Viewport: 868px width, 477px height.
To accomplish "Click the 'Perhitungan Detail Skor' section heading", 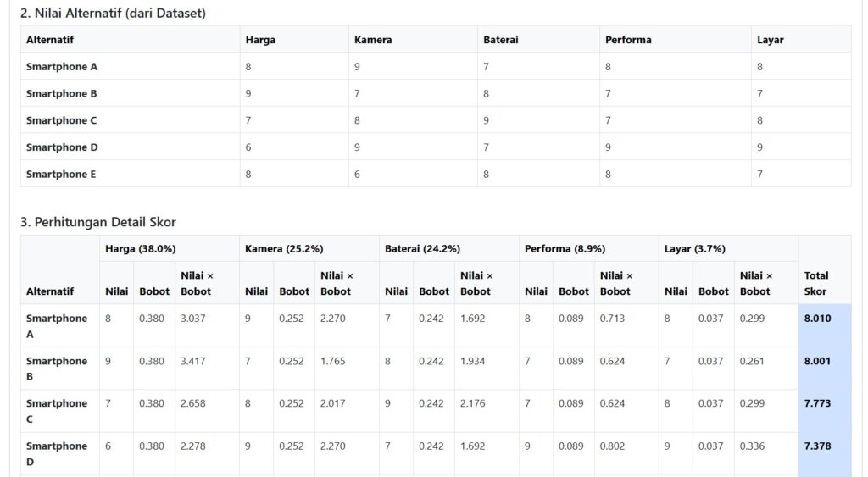I will [x=98, y=222].
